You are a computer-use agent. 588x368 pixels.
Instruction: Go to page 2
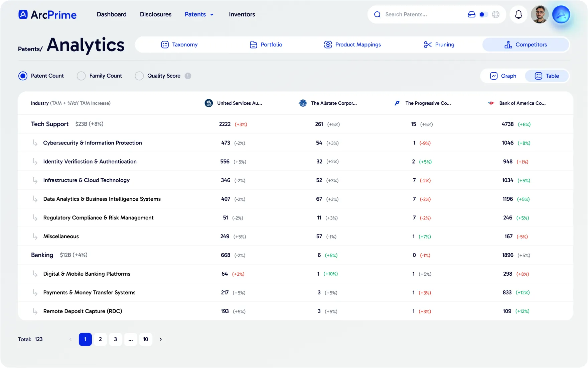[x=100, y=339]
